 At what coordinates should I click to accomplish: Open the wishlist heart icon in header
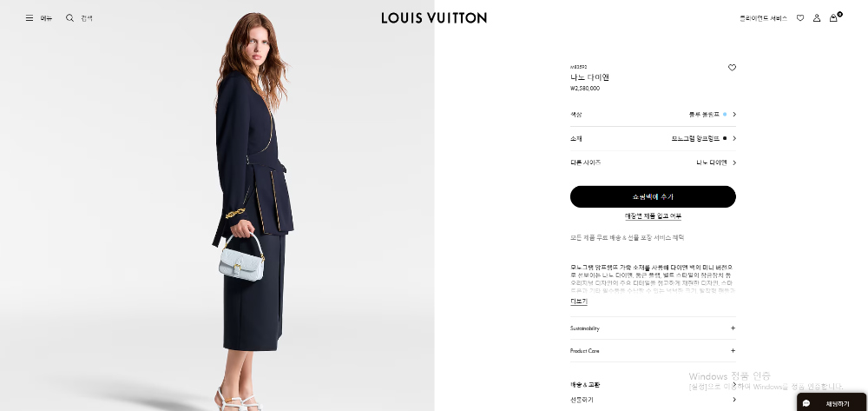click(x=800, y=17)
